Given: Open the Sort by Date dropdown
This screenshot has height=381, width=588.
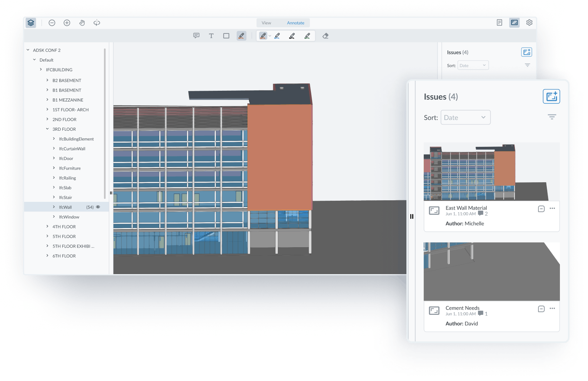Looking at the screenshot, I should pos(466,117).
